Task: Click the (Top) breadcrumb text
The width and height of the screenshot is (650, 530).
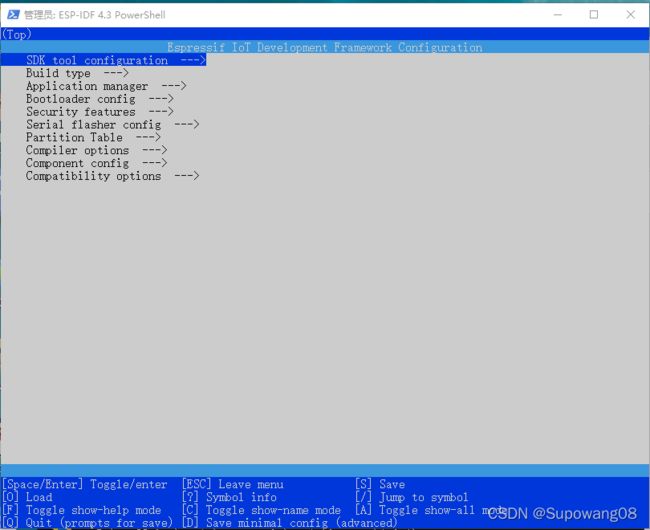Action: [17, 34]
